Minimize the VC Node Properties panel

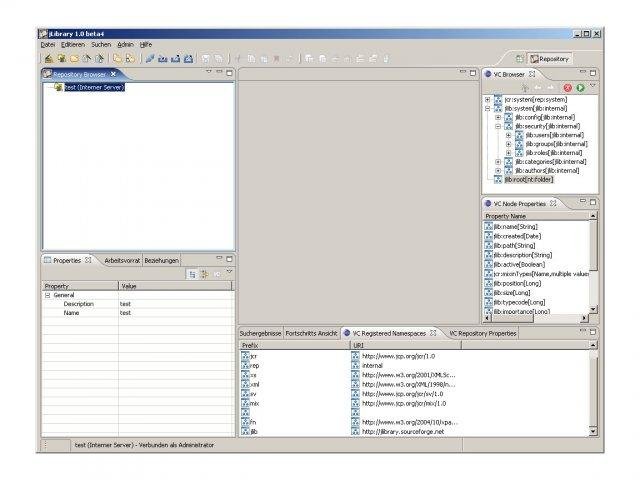click(583, 201)
